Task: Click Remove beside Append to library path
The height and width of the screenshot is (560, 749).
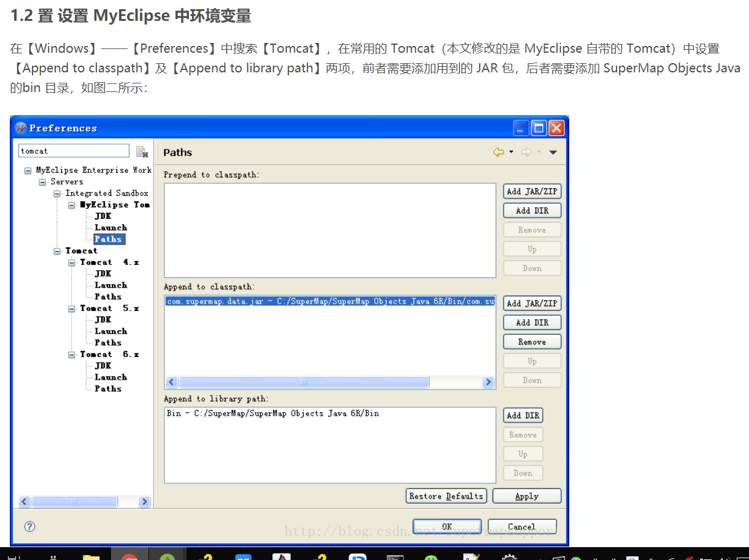Action: (x=523, y=435)
